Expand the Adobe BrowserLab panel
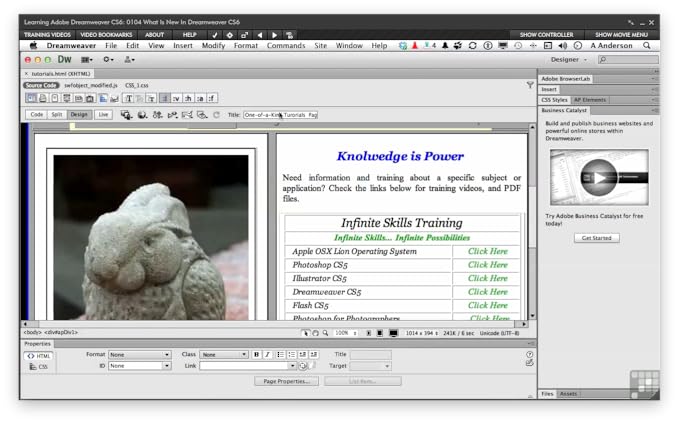Screen dimensions: 679x423 566,79
